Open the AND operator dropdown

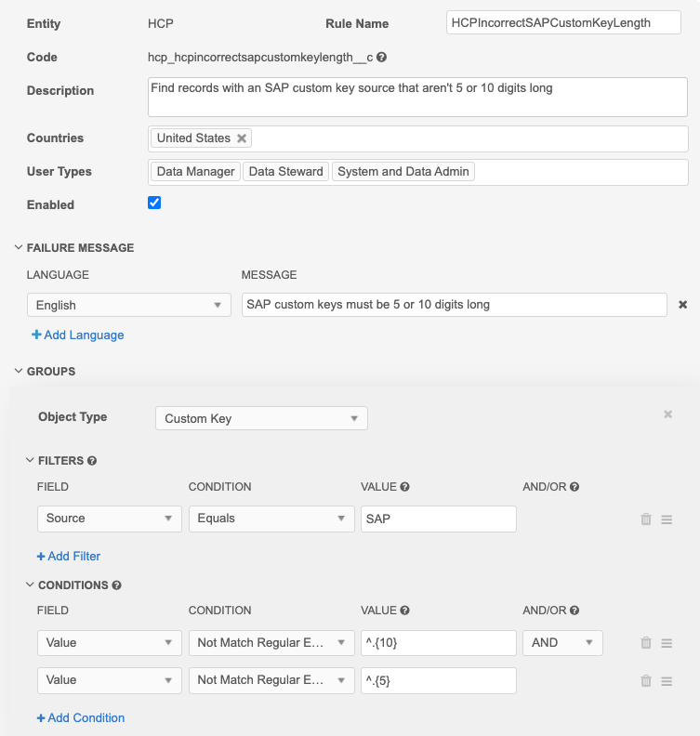point(562,643)
